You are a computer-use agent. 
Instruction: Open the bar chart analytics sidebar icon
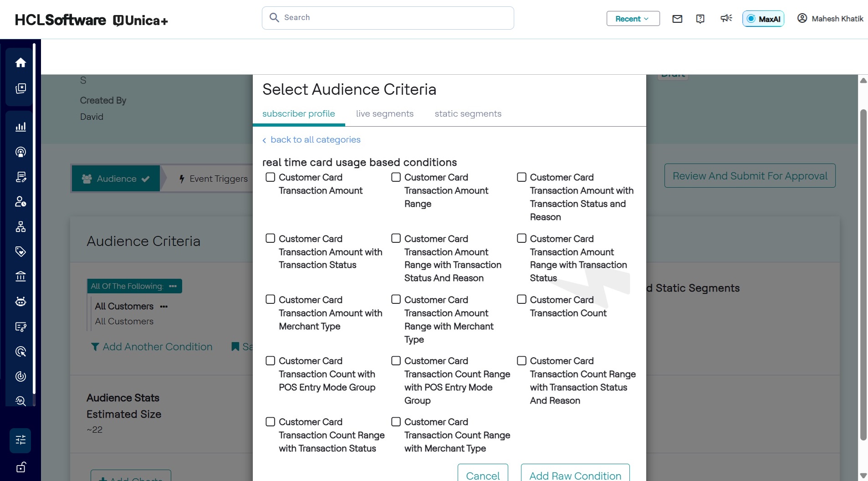(20, 127)
